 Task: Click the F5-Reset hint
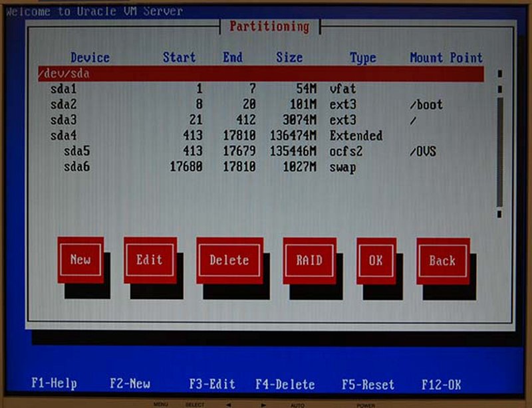point(368,385)
